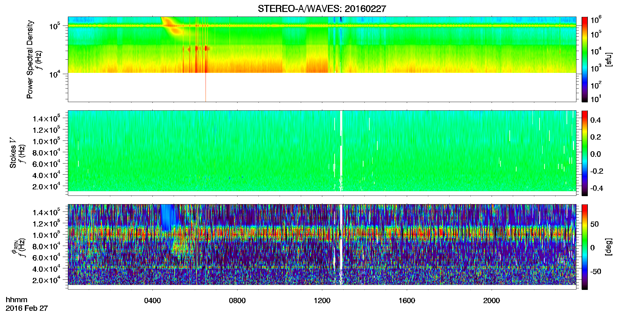Screen dimensions: 644x332
Task: Click the 2.0×10^4 tick in Stokes V panel
Action: coord(47,186)
